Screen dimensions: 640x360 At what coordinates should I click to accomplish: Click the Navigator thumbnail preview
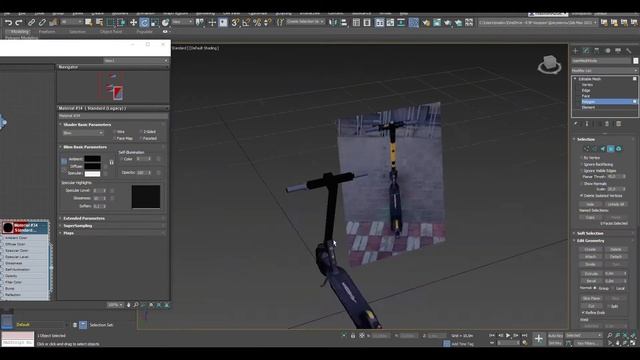click(x=113, y=87)
